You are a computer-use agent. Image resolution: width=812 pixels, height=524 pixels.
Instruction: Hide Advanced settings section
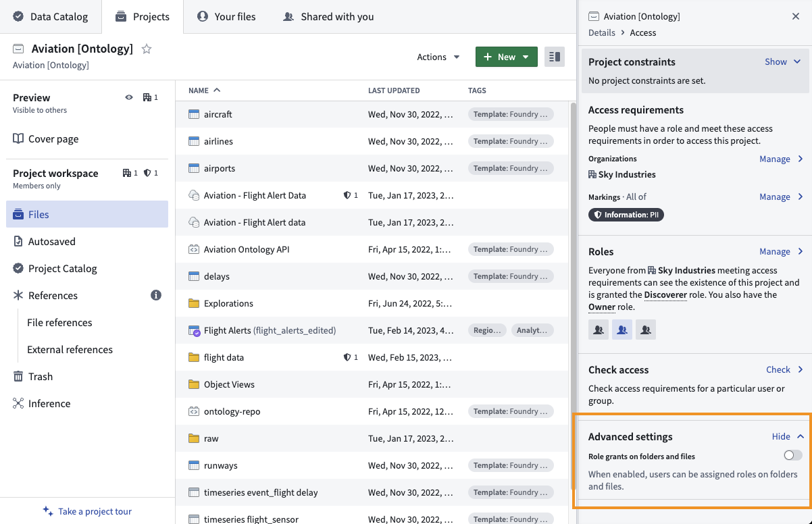tap(788, 436)
